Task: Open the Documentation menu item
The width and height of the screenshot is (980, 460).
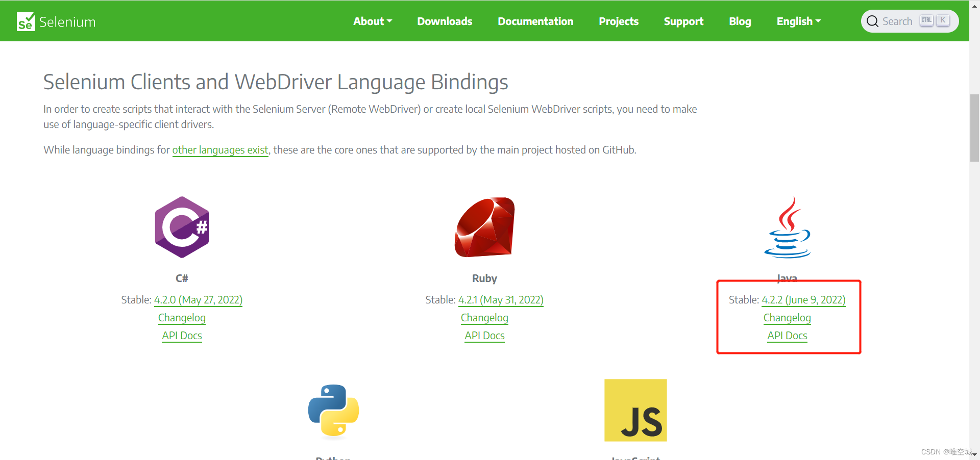Action: coord(535,21)
